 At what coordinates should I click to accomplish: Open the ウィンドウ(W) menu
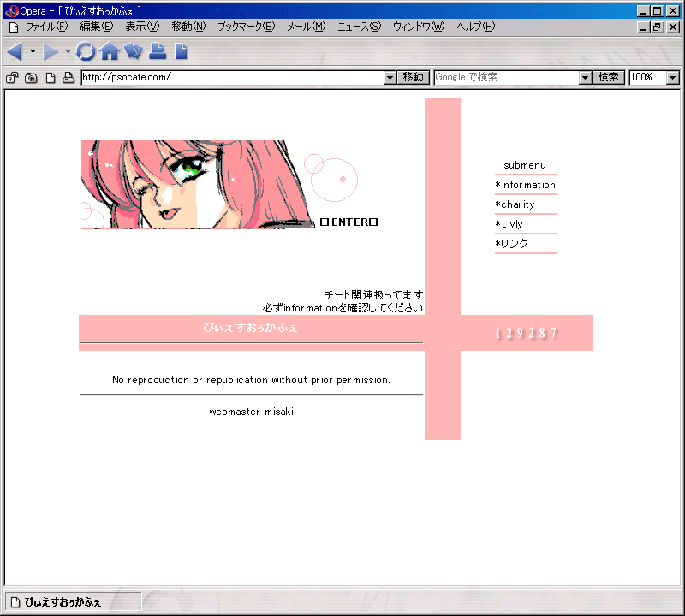point(419,27)
